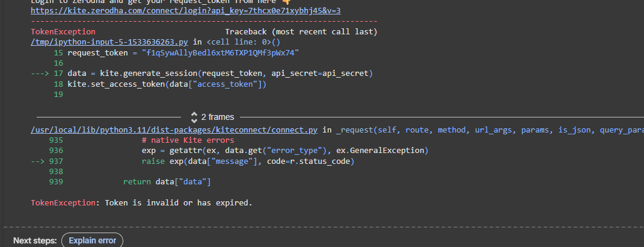The image size is (644, 247).
Task: Click the "2 frames" label text
Action: 218,117
